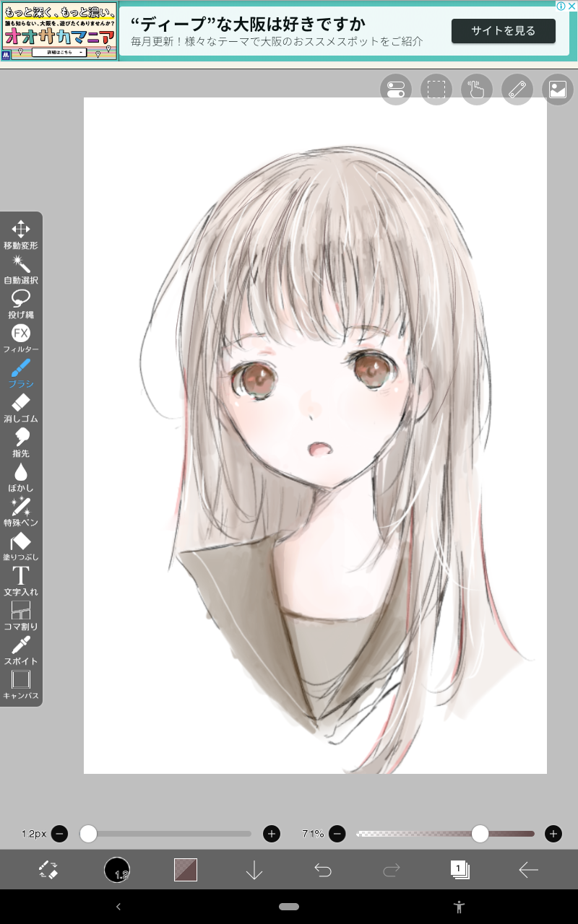Open the オオサカマニア ad banner image

click(x=59, y=31)
